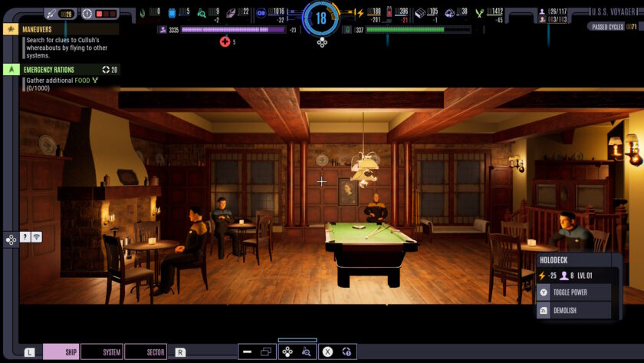Viewport: 644px width, 363px height.
Task: Click the red battery icon beside 396
Action: pos(389,12)
